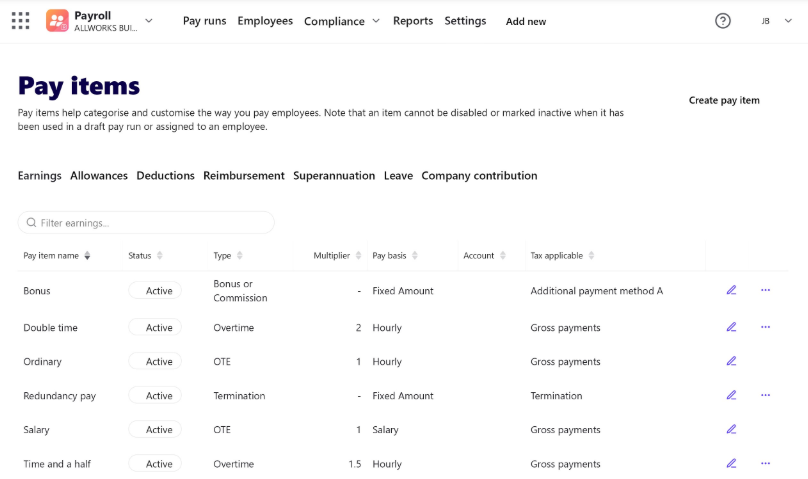Open the more options menu for Bonus

pyautogui.click(x=765, y=290)
